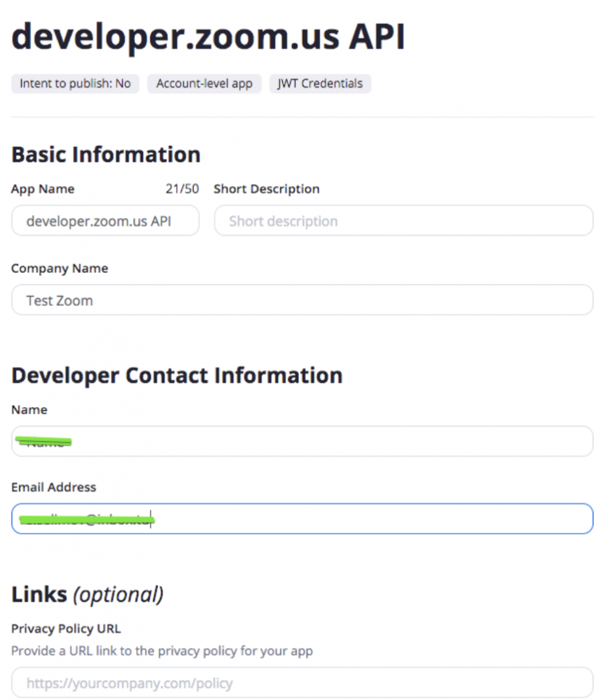Screen dimensions: 594x700
Task: Click the 'JWT Credentials' tag
Action: pyautogui.click(x=320, y=83)
